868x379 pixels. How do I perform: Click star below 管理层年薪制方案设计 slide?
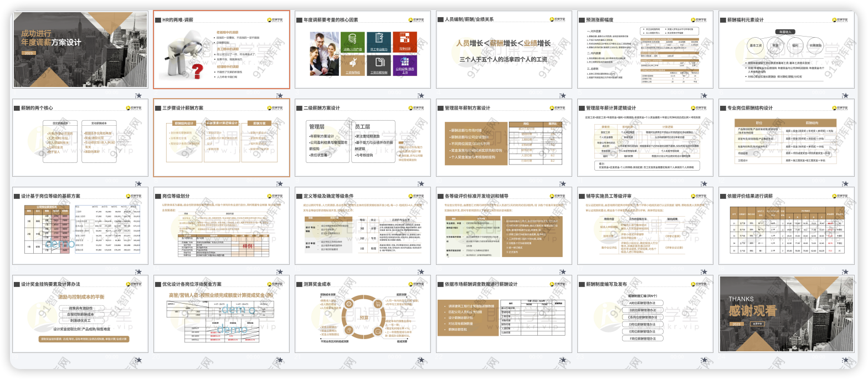[x=563, y=183]
